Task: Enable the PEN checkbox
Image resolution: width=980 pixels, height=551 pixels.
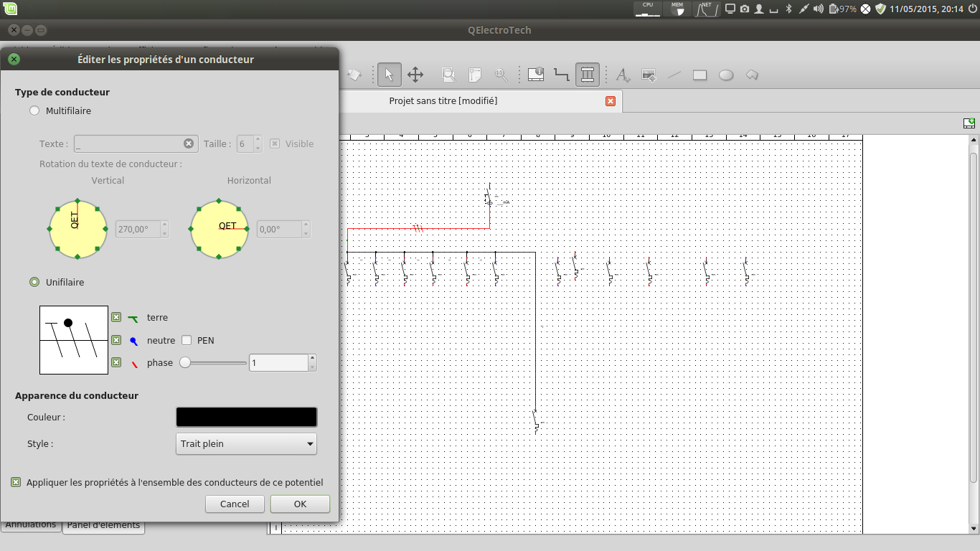Action: tap(187, 340)
